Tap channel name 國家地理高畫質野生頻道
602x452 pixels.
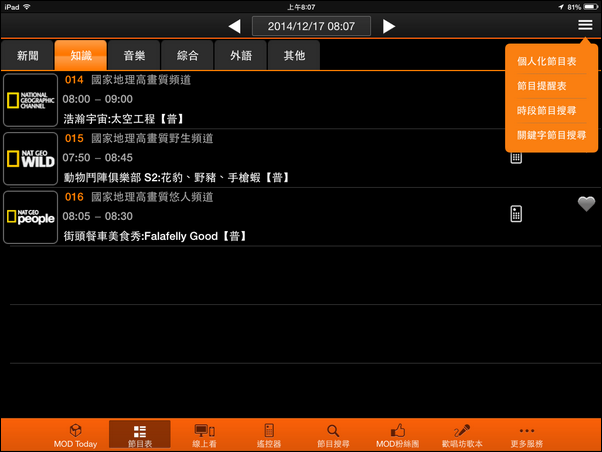(x=152, y=138)
